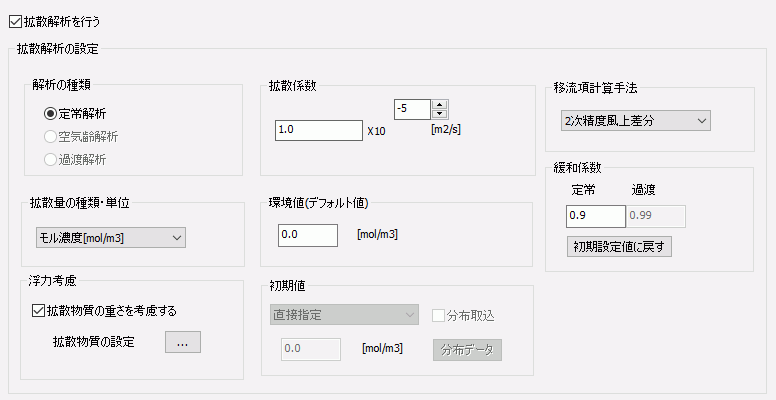Toggle the 分布取込 checkbox

point(438,315)
